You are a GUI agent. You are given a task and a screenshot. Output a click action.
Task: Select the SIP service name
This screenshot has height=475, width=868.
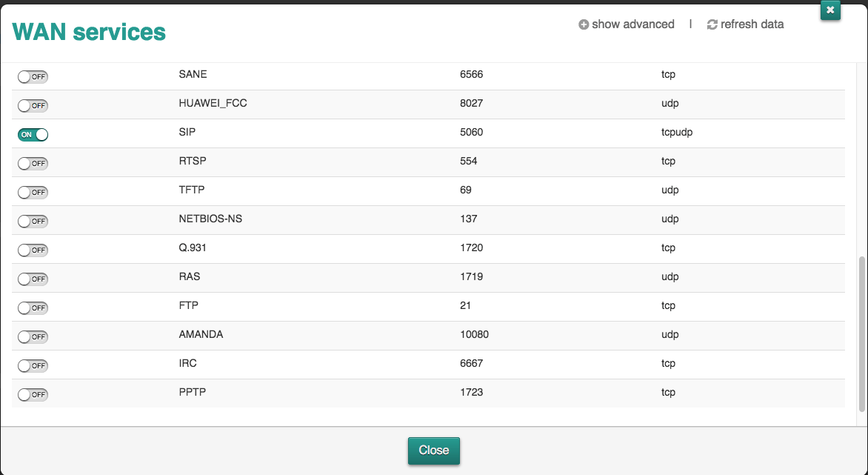[187, 133]
